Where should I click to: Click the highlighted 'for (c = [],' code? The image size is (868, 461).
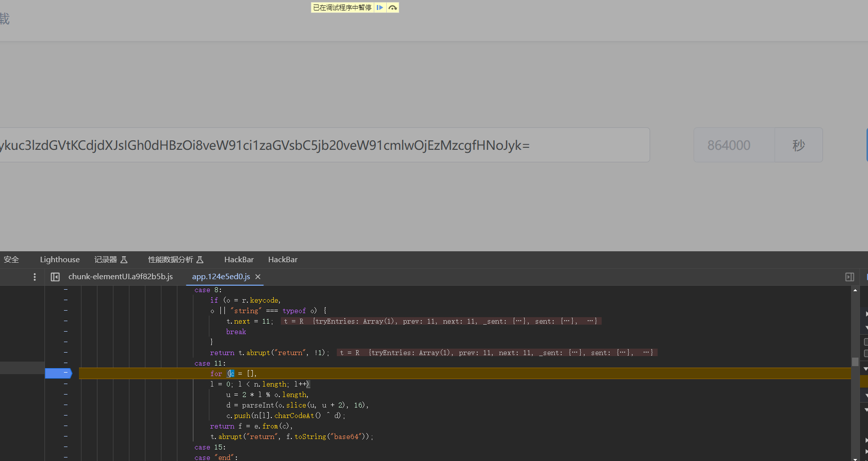233,374
